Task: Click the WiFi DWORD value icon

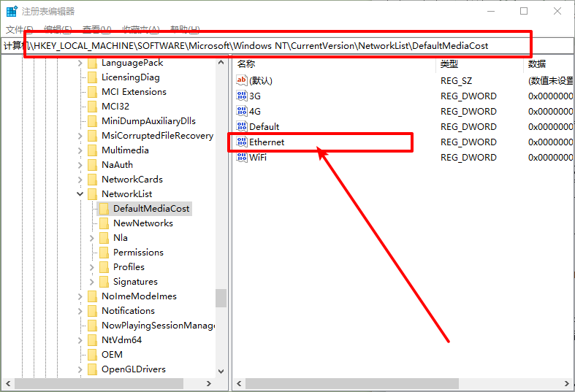Action: click(242, 157)
